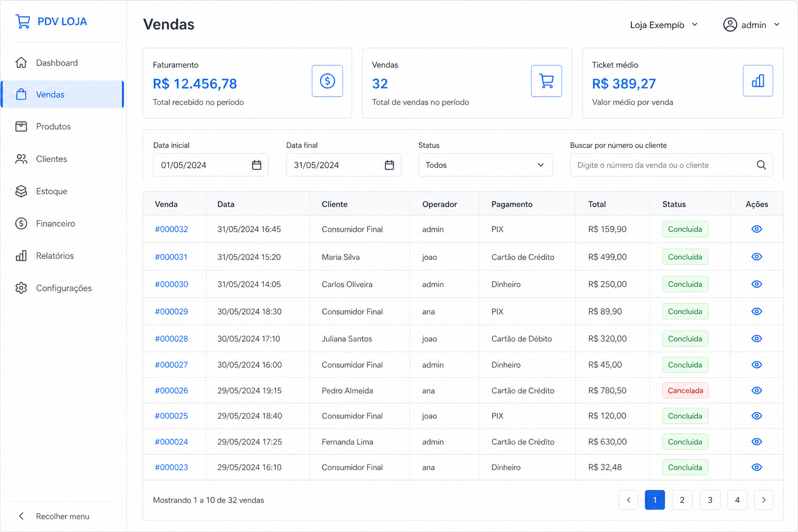Go to next page arrow in pagination
798x532 pixels.
point(764,500)
